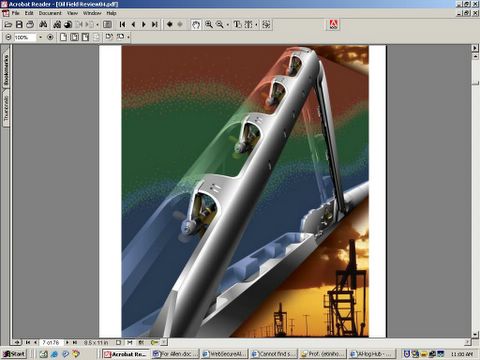Select the Zoom In magnifier tool
The image size is (480, 360).
209,24
